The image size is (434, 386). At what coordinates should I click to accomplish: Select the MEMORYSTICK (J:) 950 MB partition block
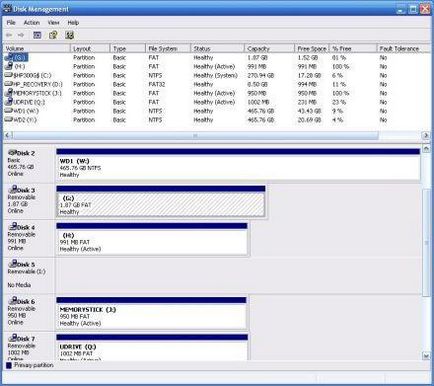tap(152, 313)
